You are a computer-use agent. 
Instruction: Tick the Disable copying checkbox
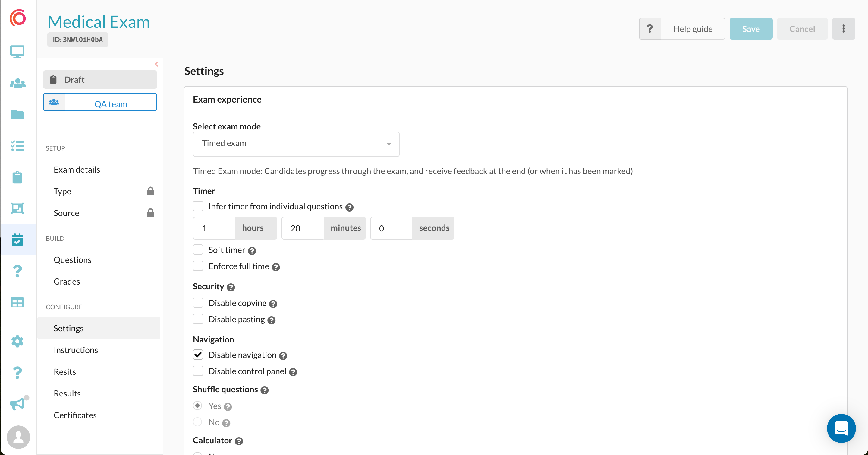click(198, 303)
